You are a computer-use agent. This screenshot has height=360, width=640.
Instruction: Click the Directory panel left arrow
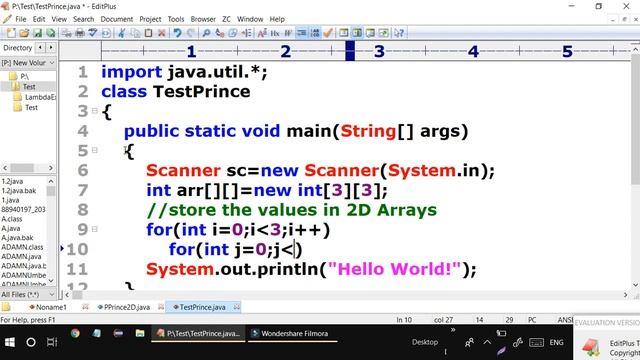[x=40, y=48]
